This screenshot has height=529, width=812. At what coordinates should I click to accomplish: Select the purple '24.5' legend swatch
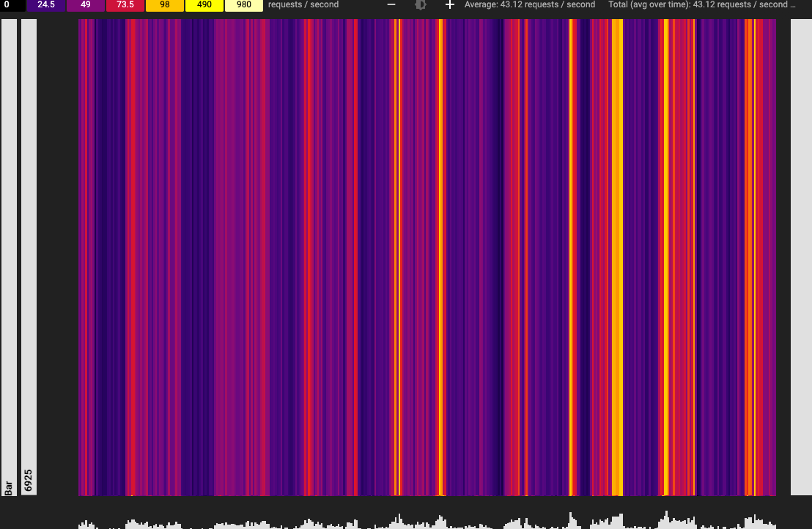click(47, 4)
